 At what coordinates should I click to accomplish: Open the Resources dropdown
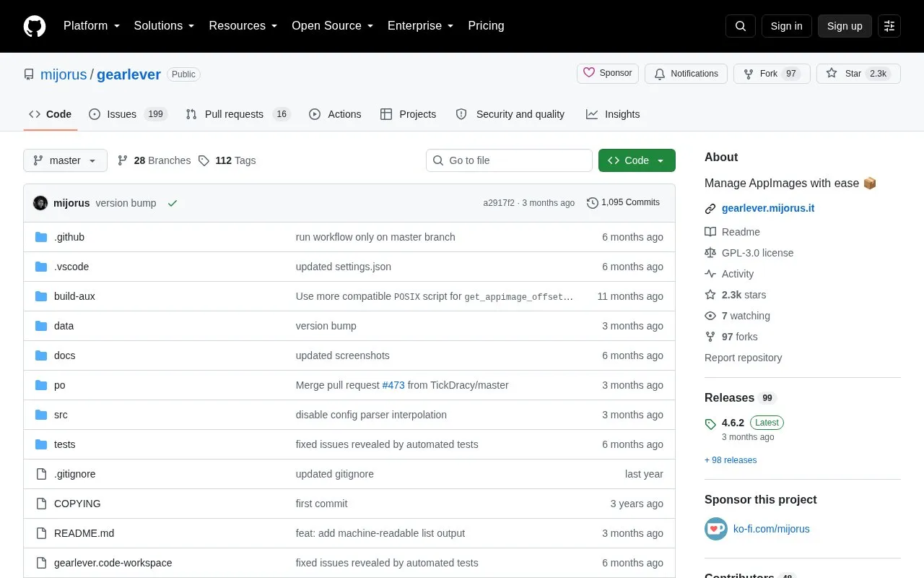click(243, 26)
